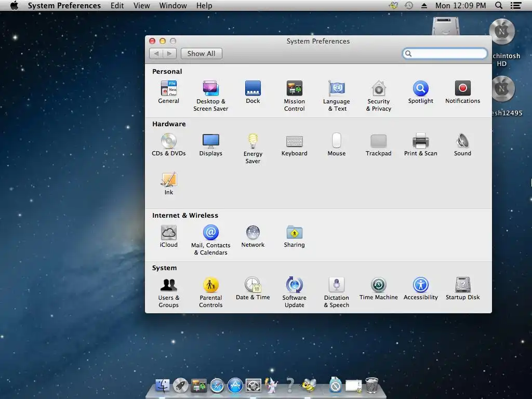The height and width of the screenshot is (399, 532).
Task: Open the Window menu
Action: click(x=173, y=5)
